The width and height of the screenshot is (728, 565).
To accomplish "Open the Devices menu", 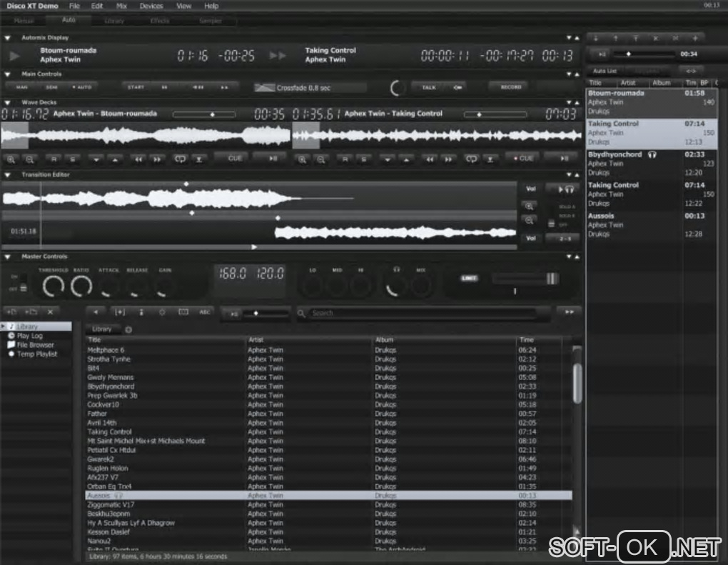I will point(151,6).
